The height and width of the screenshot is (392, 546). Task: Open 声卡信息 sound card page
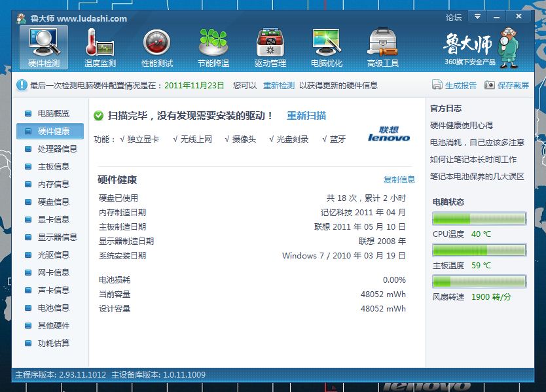click(x=50, y=291)
